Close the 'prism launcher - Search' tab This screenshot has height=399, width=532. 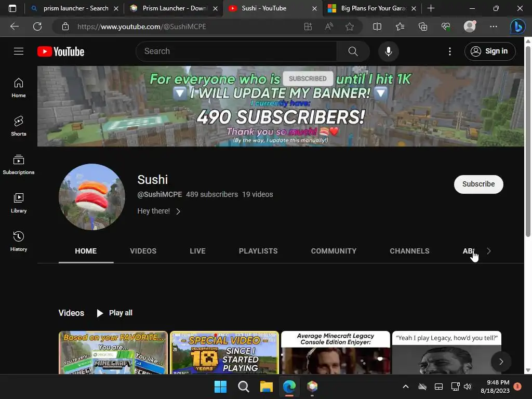116,8
